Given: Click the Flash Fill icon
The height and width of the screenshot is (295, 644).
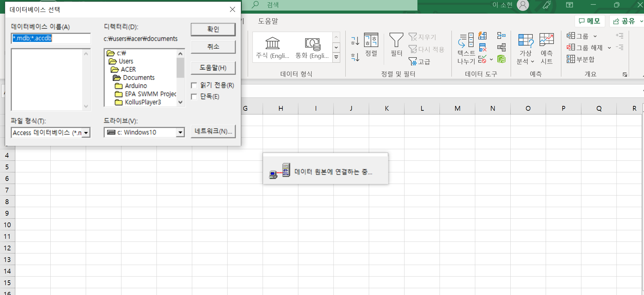Looking at the screenshot, I should (482, 36).
